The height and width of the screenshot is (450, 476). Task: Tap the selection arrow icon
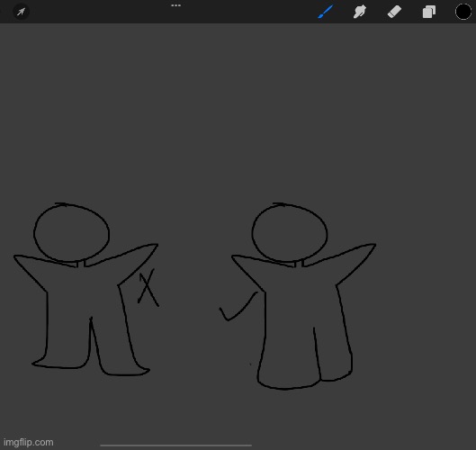point(21,12)
